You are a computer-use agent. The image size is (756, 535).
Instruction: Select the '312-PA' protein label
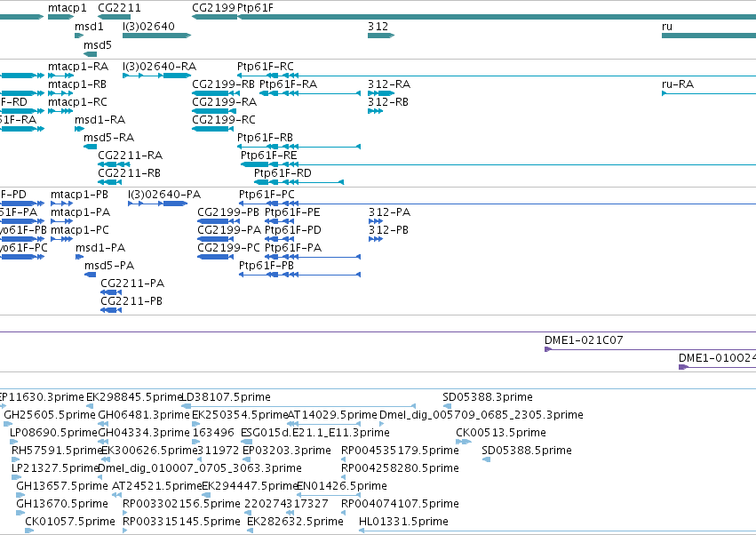390,212
